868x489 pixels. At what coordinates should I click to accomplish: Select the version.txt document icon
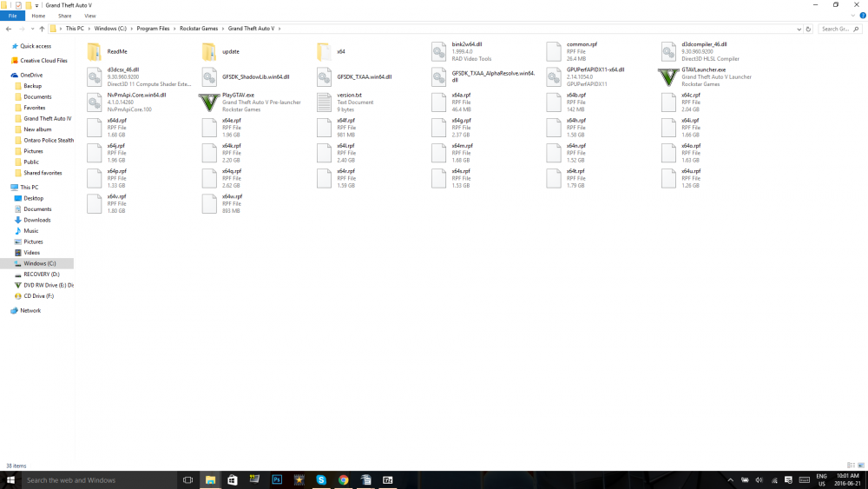pos(324,102)
